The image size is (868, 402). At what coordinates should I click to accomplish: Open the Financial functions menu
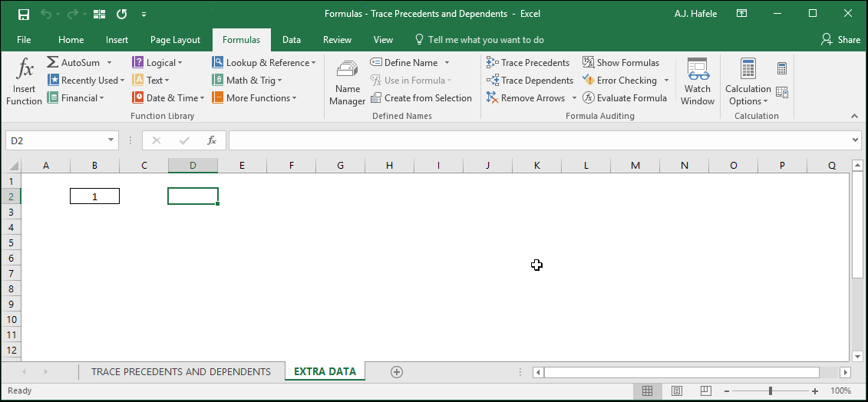pos(76,98)
